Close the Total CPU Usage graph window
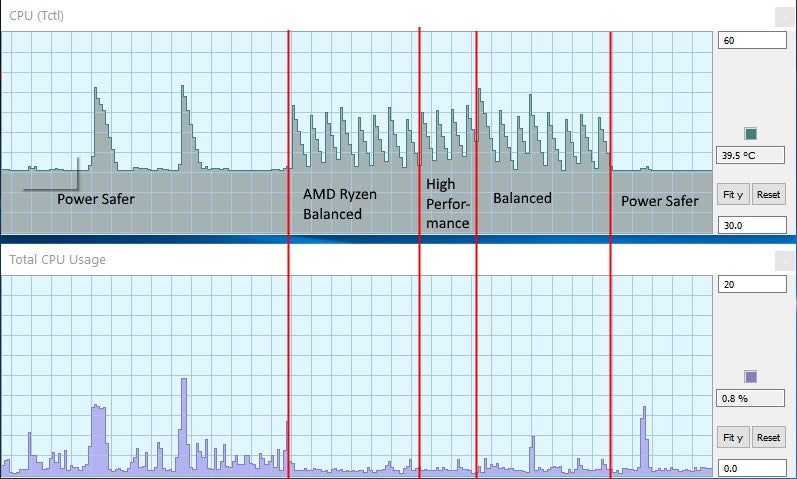Viewport: 797px width, 479px height. [785, 260]
